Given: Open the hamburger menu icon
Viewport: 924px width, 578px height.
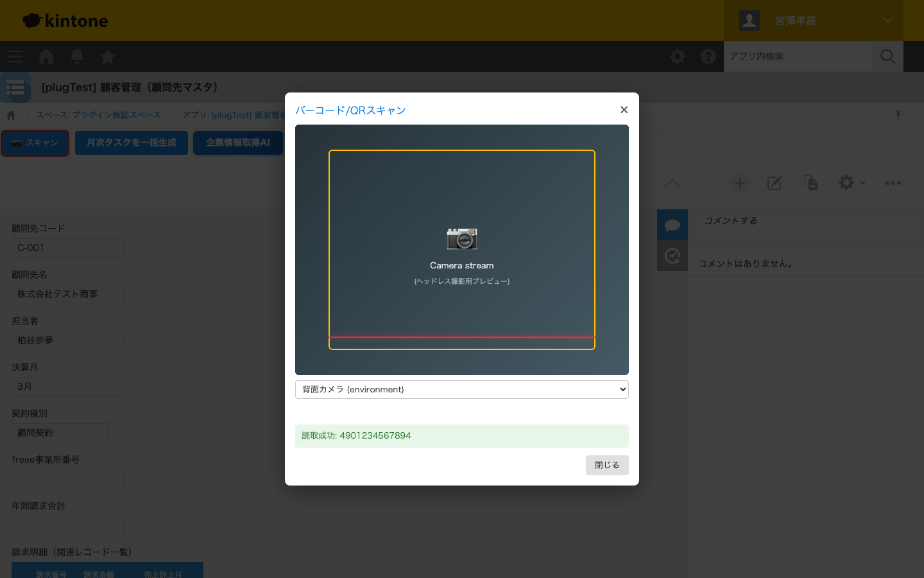Looking at the screenshot, I should pyautogui.click(x=15, y=57).
